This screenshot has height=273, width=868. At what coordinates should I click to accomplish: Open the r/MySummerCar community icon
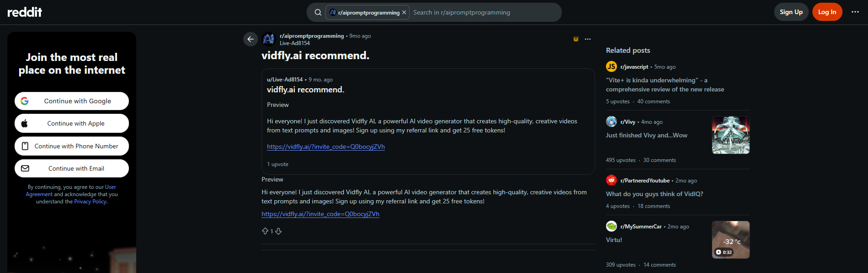click(x=611, y=226)
